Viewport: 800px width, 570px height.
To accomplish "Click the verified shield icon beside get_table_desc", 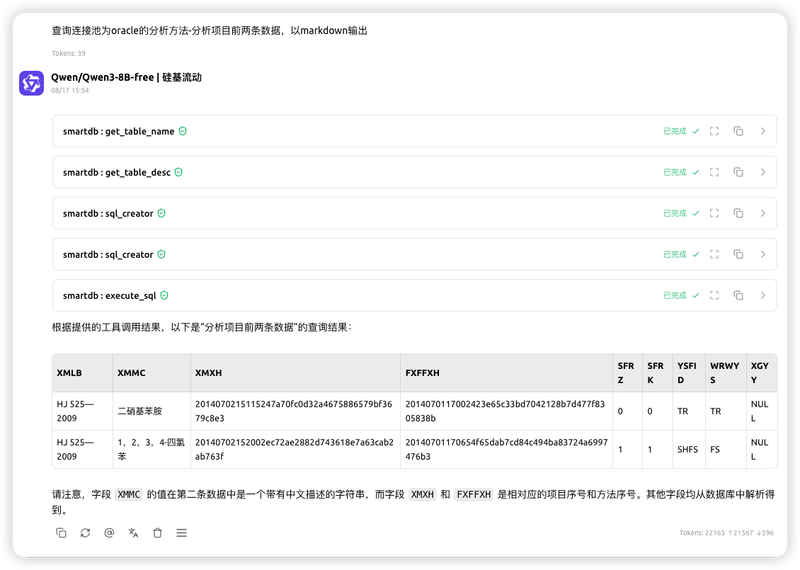I will (179, 172).
